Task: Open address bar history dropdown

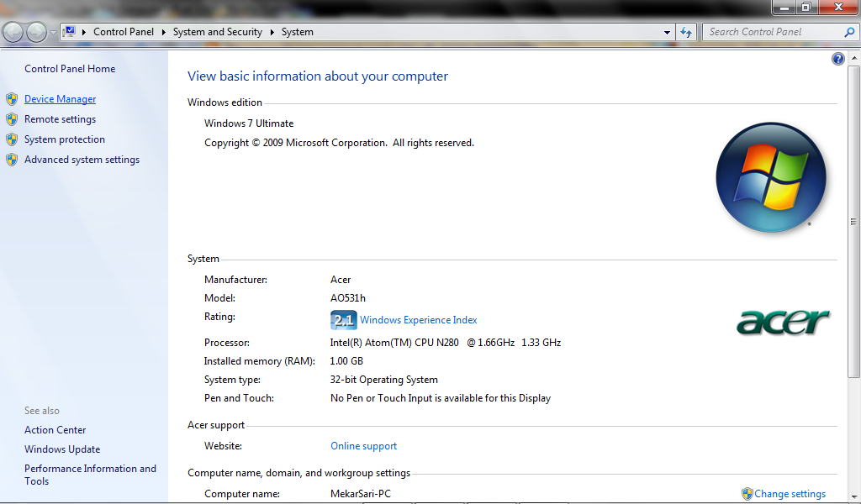Action: coord(667,33)
